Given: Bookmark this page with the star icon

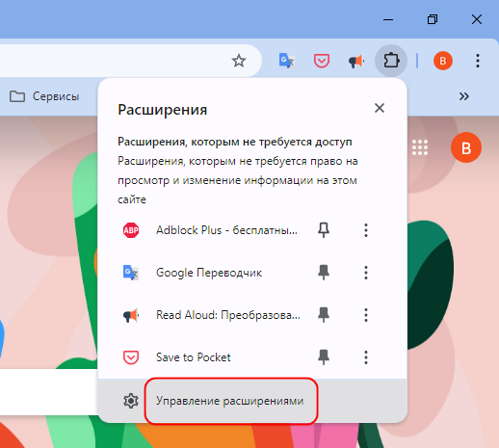Looking at the screenshot, I should [239, 61].
